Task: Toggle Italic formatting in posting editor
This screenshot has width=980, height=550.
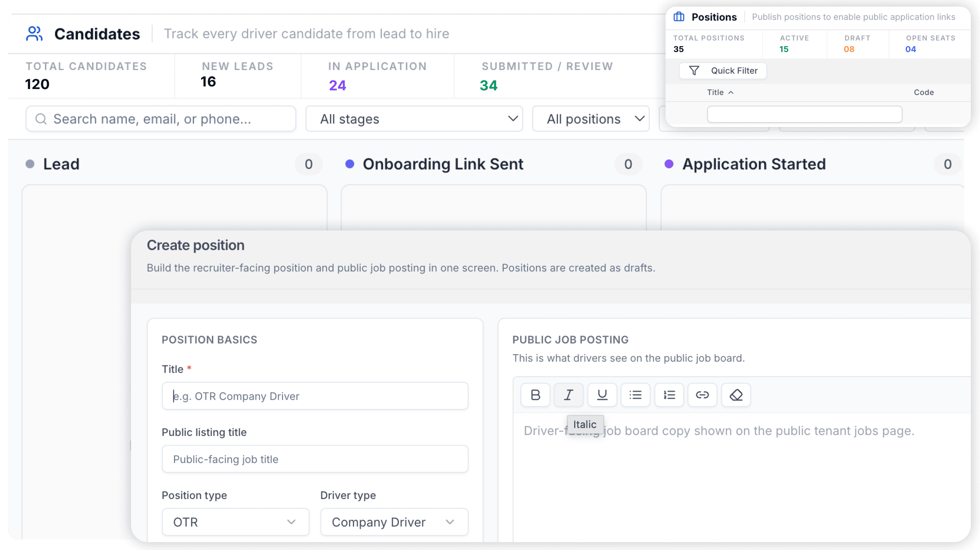Action: coord(568,395)
